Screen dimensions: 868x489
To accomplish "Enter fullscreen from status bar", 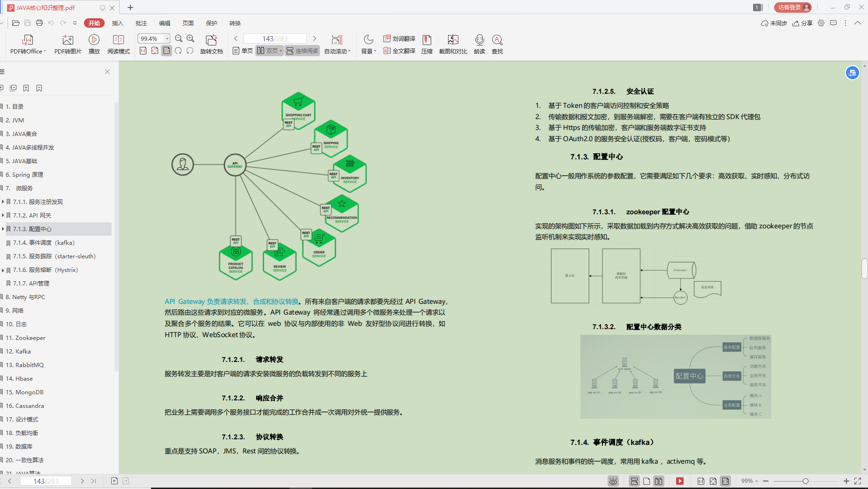I will coord(858,481).
